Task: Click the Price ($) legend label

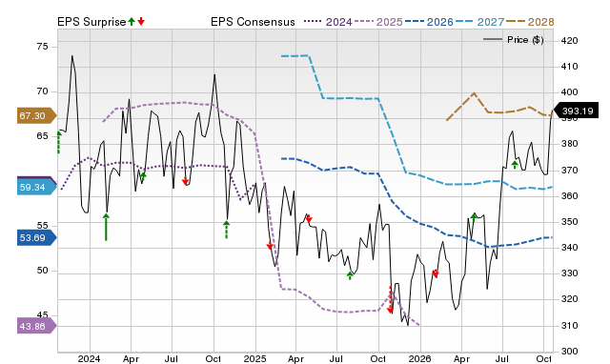Action: point(525,40)
